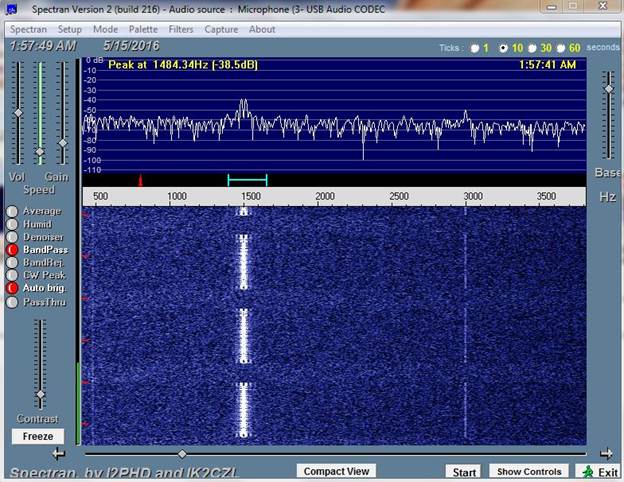Select the 1 second ticks option

coord(475,48)
